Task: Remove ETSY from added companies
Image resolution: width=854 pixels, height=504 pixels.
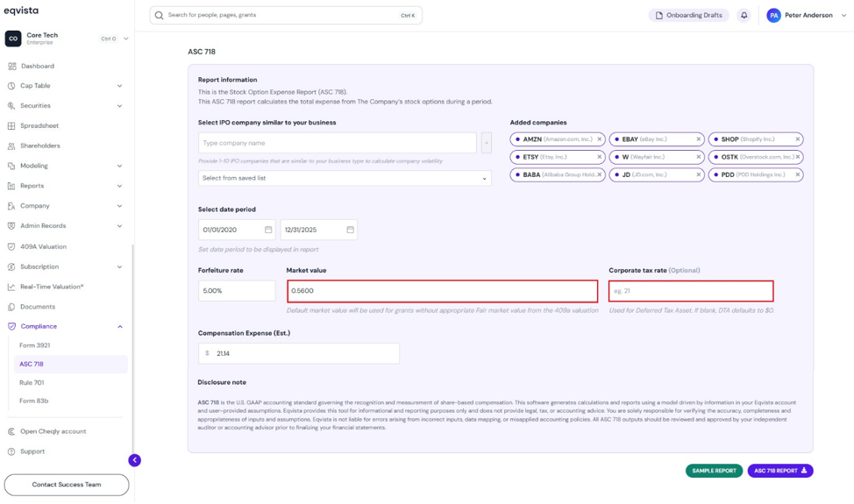Action: [x=599, y=157]
